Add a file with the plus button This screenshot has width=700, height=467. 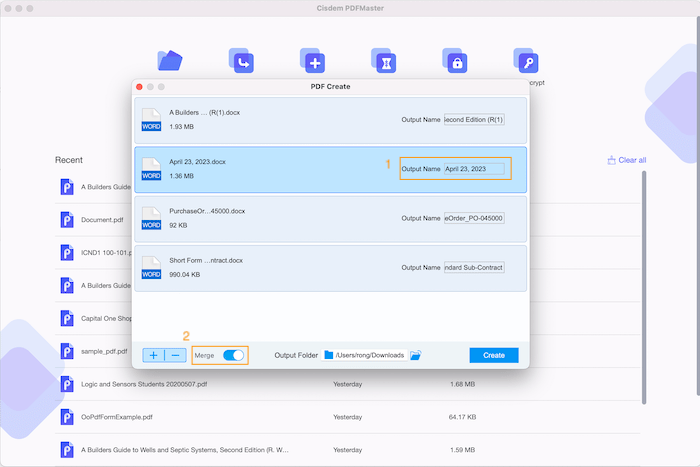(154, 355)
